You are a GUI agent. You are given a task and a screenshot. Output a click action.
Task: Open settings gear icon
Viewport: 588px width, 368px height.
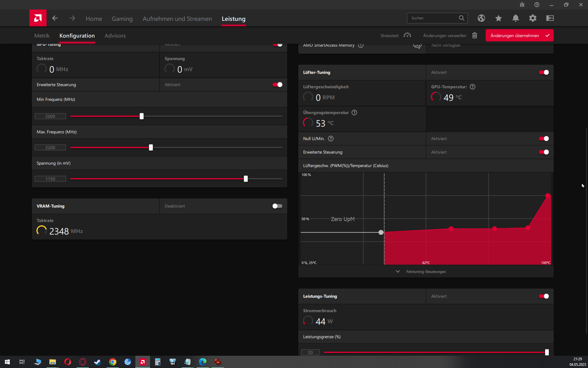(x=533, y=18)
